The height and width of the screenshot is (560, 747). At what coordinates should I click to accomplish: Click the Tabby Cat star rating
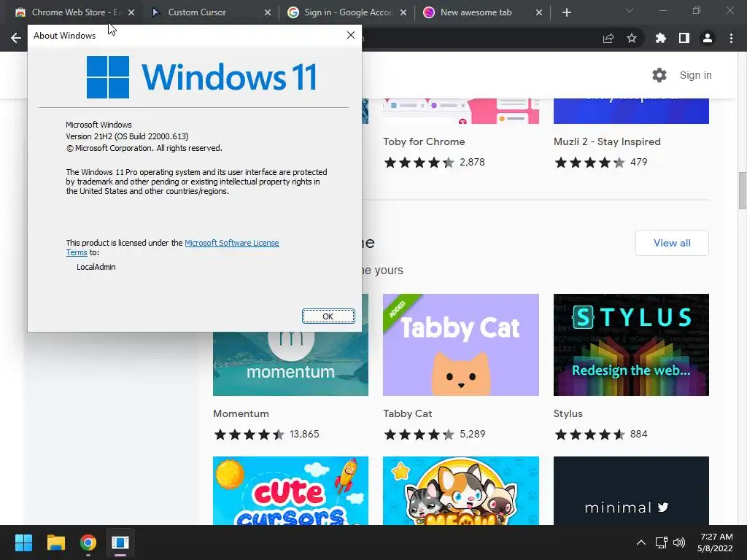point(419,435)
